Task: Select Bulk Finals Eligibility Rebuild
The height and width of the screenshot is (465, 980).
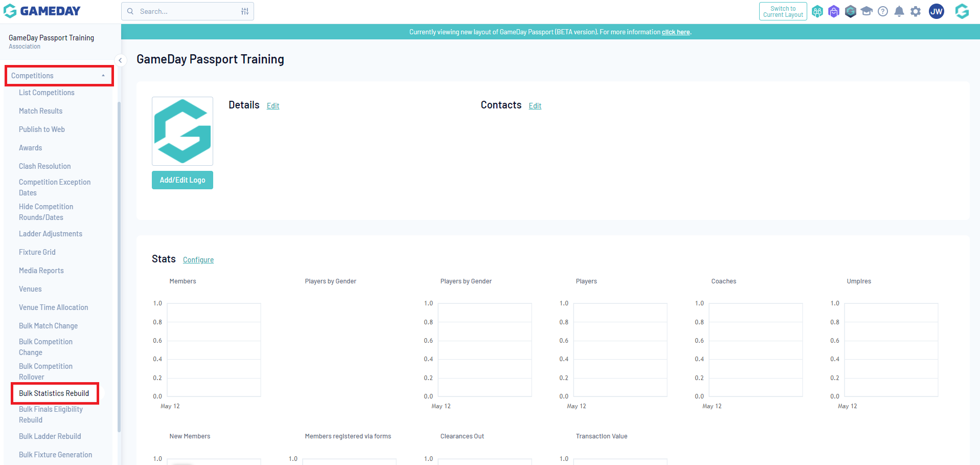Action: click(x=51, y=414)
